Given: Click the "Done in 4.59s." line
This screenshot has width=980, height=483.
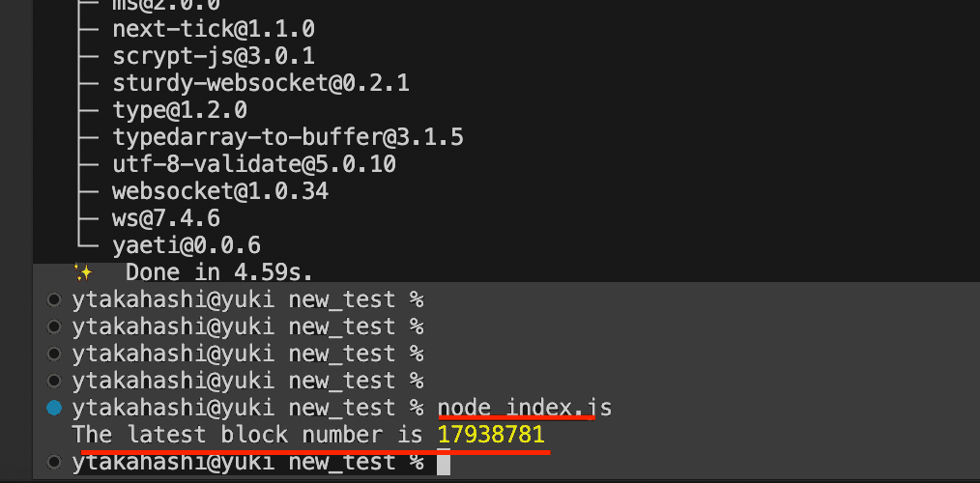Looking at the screenshot, I should point(218,272).
